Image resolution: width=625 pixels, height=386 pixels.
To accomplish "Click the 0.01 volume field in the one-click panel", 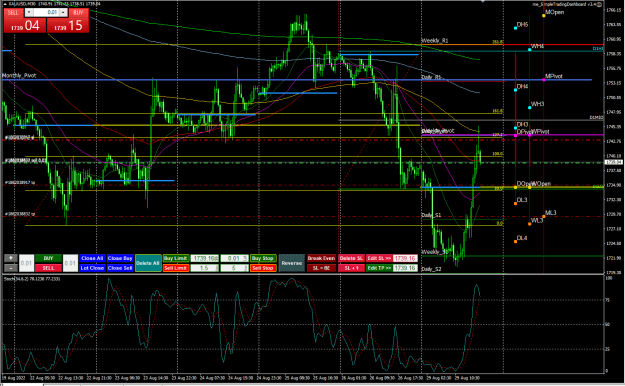I will pyautogui.click(x=46, y=12).
